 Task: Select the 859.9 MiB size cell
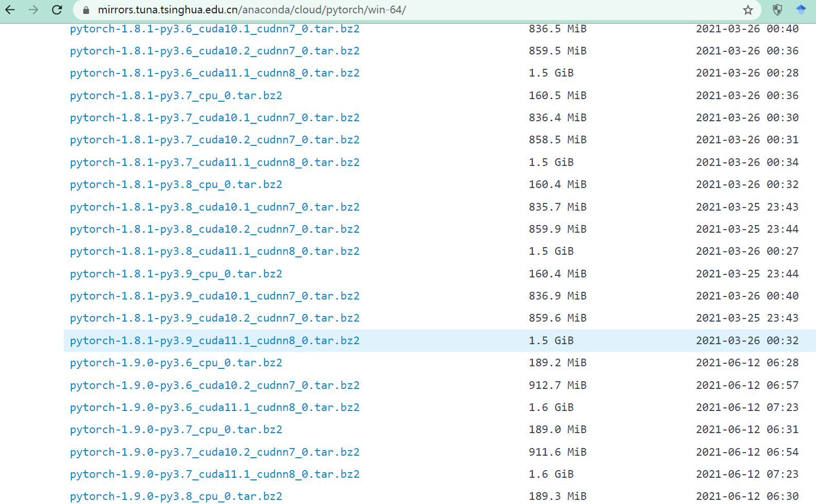coord(558,230)
